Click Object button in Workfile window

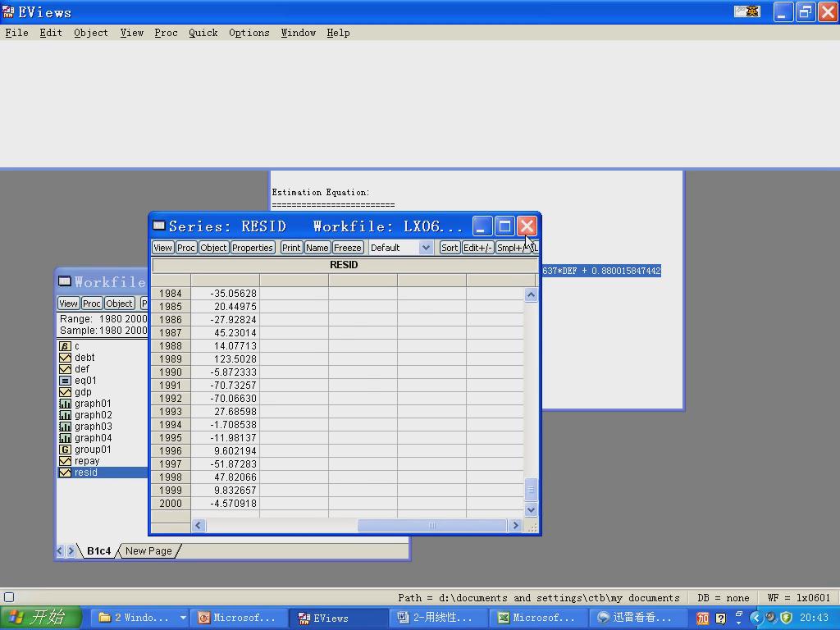point(119,304)
